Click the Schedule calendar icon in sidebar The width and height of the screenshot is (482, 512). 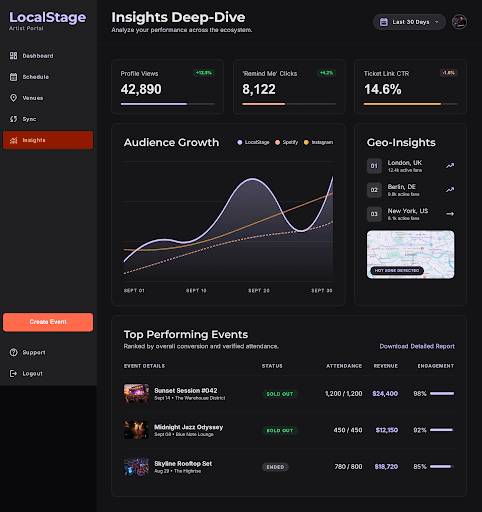pos(13,77)
